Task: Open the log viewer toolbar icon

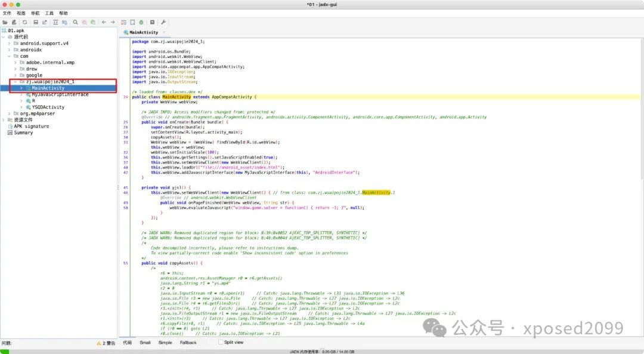Action: pos(152,22)
